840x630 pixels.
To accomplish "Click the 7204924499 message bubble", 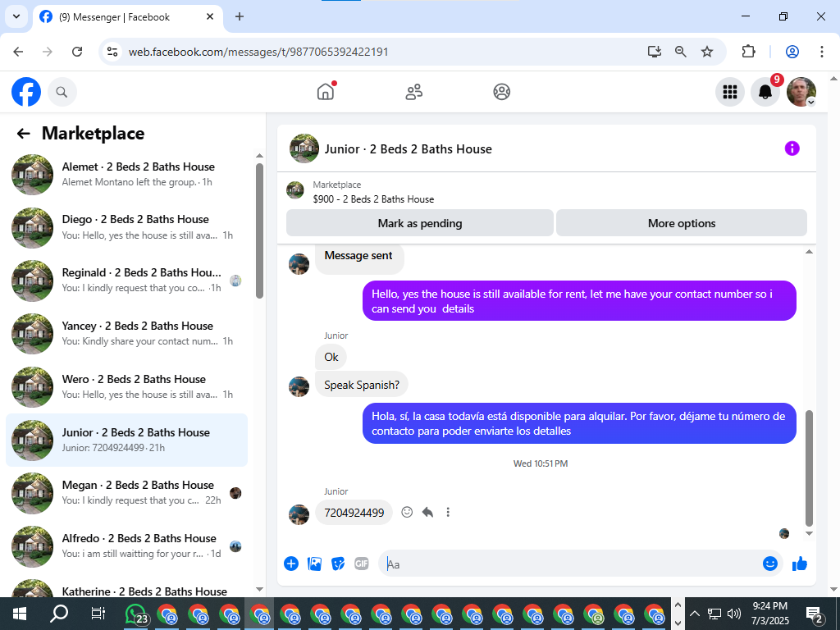I will click(x=354, y=513).
